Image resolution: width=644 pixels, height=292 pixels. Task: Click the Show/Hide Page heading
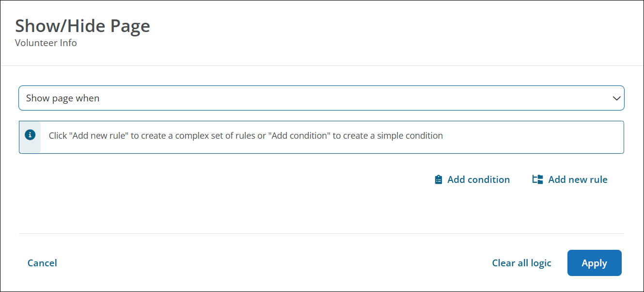pos(82,26)
